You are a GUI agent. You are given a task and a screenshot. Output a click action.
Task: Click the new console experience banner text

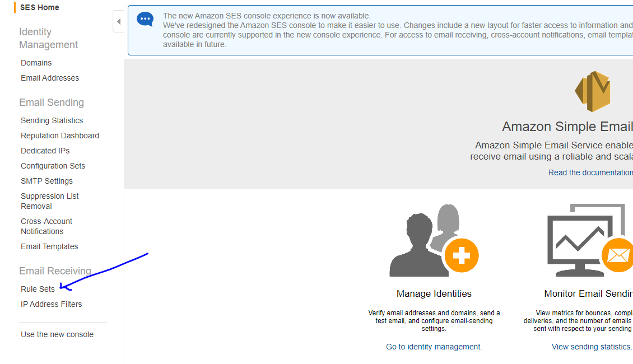click(x=398, y=30)
